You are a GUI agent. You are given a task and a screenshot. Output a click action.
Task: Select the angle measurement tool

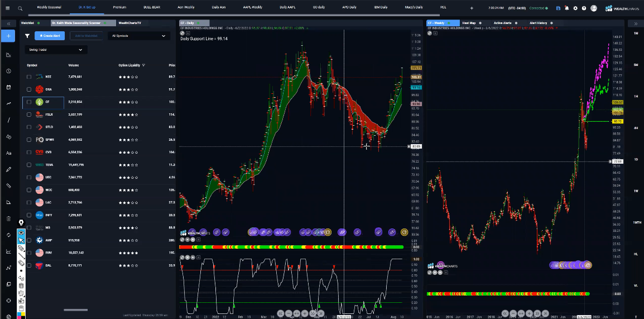8,202
